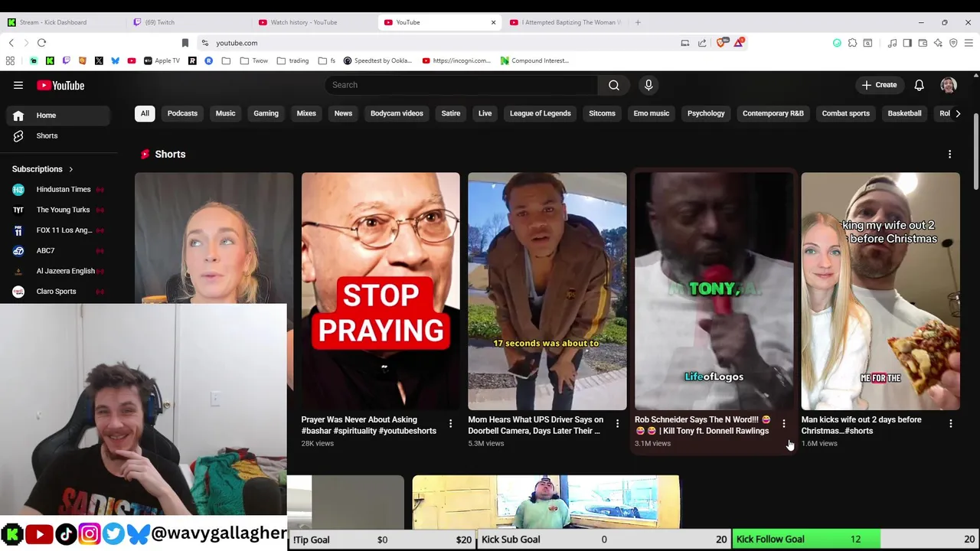The width and height of the screenshot is (980, 551).
Task: Open the Speedtest by Ookla bookmark
Action: 376,60
